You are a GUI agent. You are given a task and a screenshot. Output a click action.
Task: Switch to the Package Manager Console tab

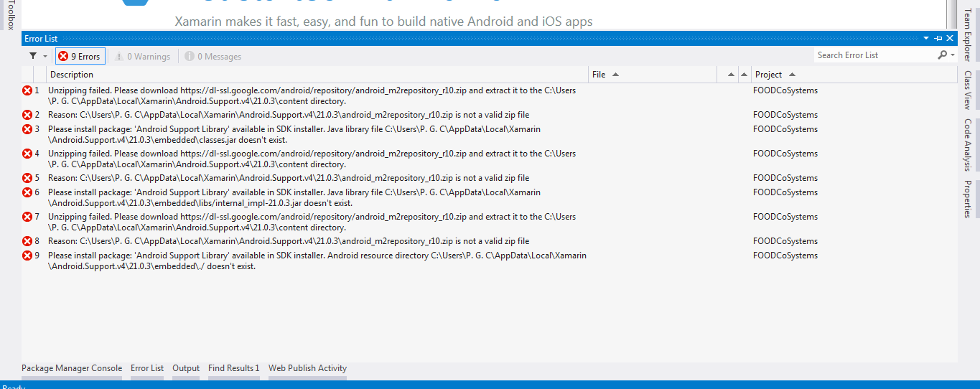(72, 368)
